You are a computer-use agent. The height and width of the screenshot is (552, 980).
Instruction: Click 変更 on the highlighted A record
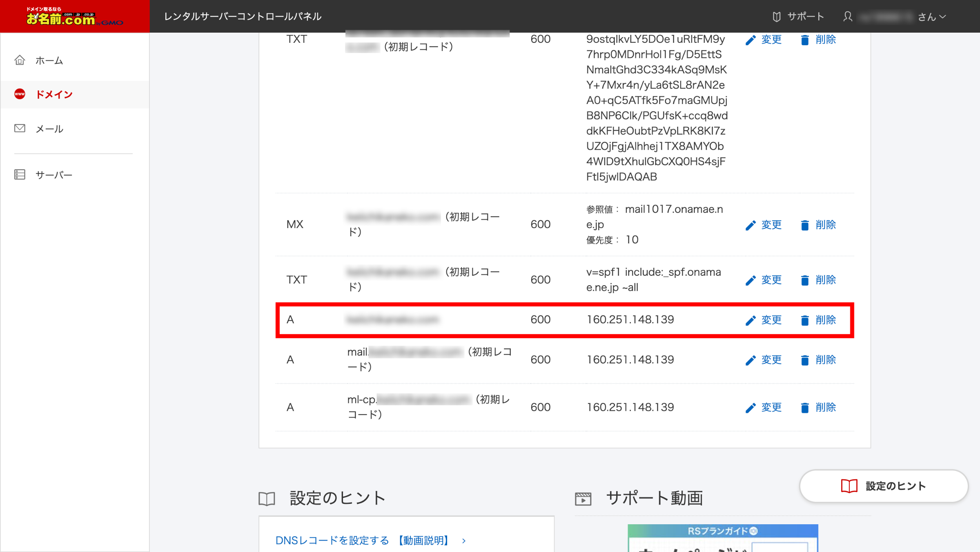click(771, 320)
